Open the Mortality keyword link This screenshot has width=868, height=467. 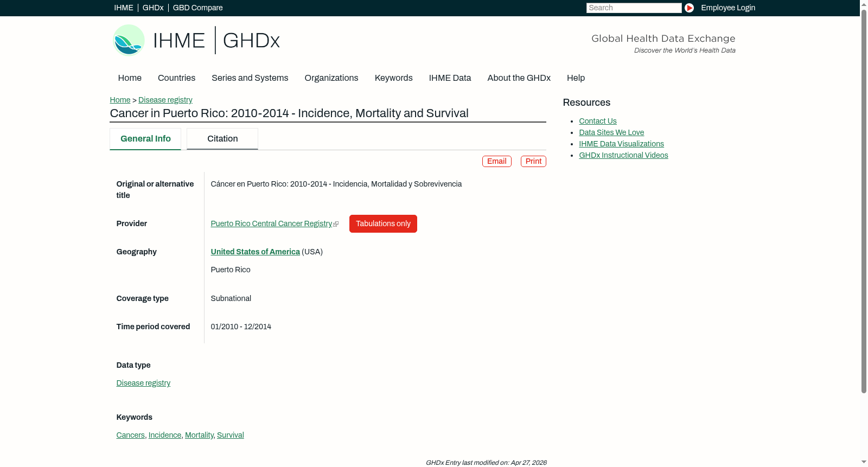pos(199,435)
